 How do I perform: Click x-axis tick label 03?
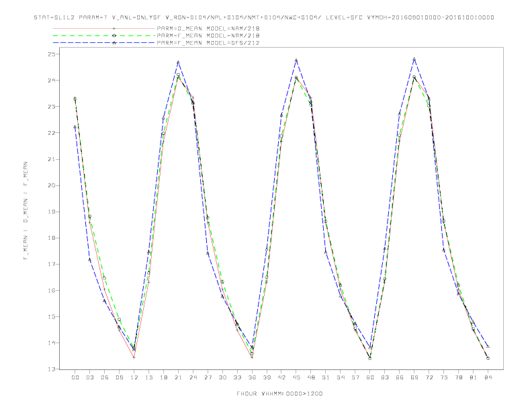[x=89, y=377]
